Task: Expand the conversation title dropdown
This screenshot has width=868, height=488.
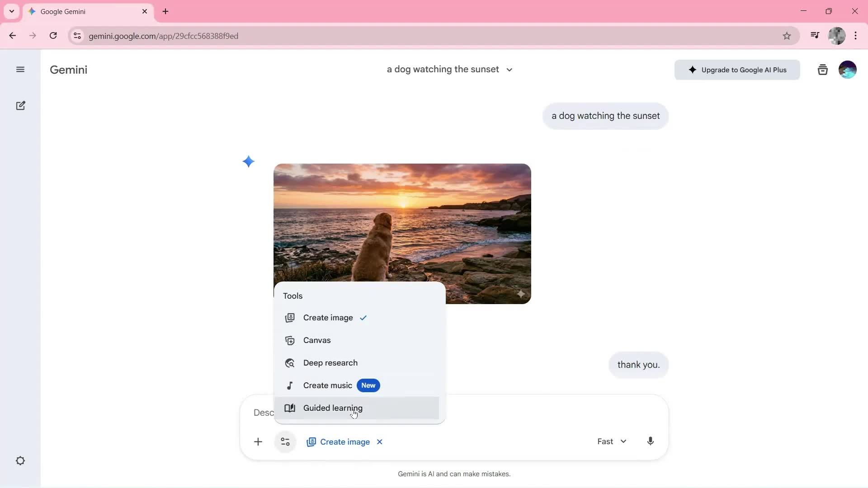Action: (x=509, y=69)
